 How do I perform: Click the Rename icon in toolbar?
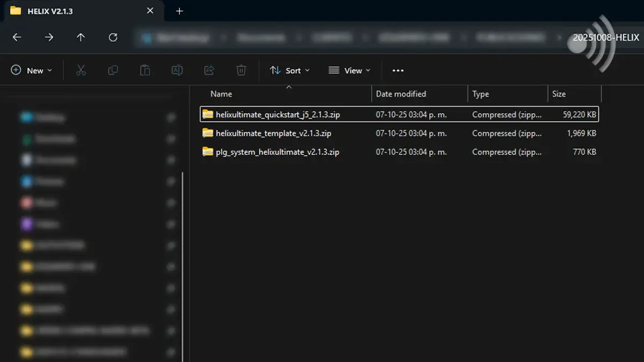tap(177, 70)
